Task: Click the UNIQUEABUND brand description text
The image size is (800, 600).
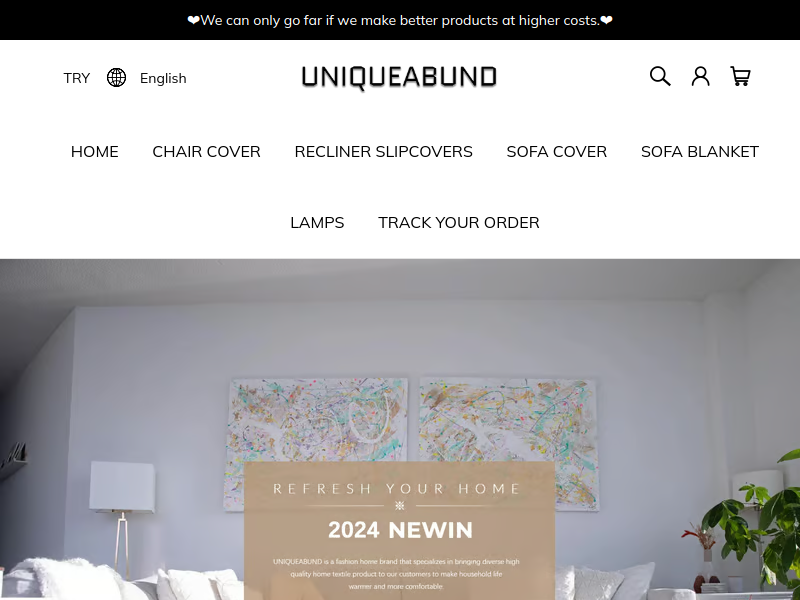Action: click(x=396, y=574)
